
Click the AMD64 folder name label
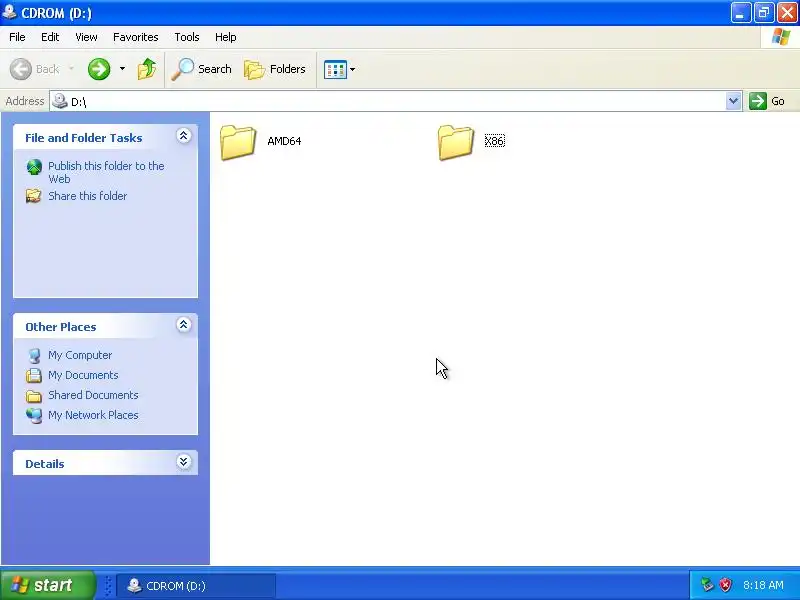[284, 141]
